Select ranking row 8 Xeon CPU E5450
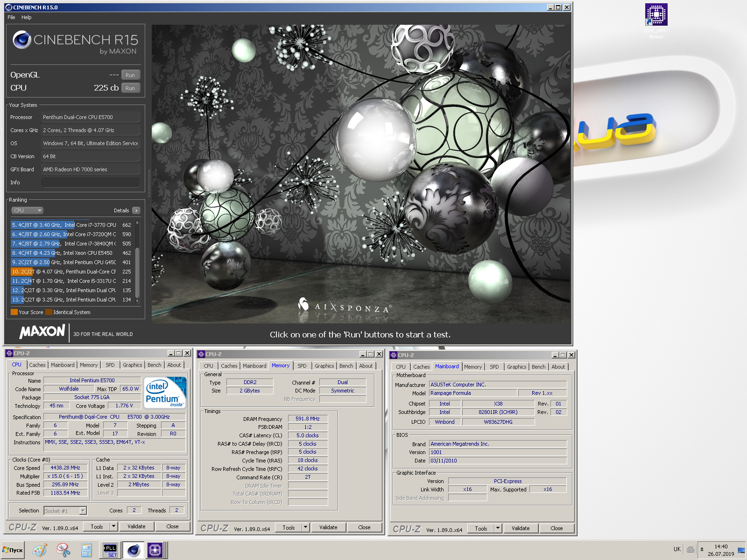This screenshot has width=747, height=560. point(72,253)
